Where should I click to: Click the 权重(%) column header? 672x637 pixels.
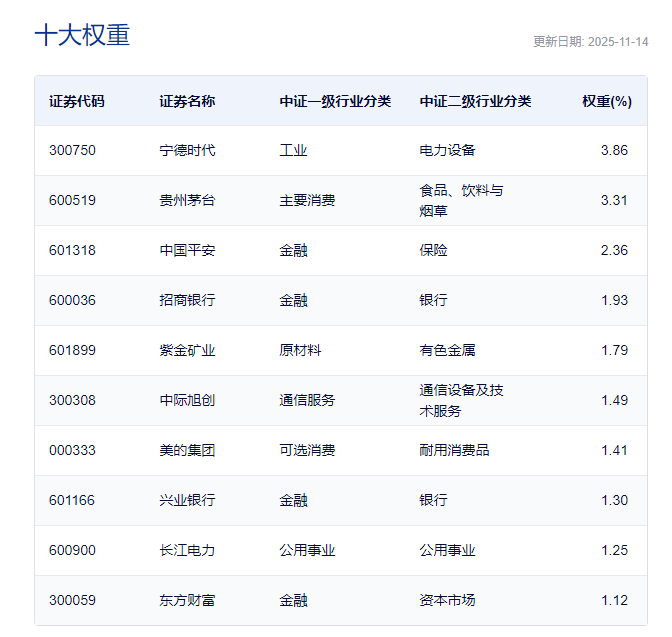(607, 101)
